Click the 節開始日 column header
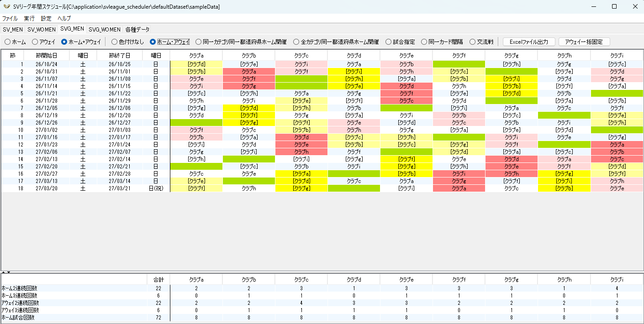644x324 pixels. click(47, 55)
